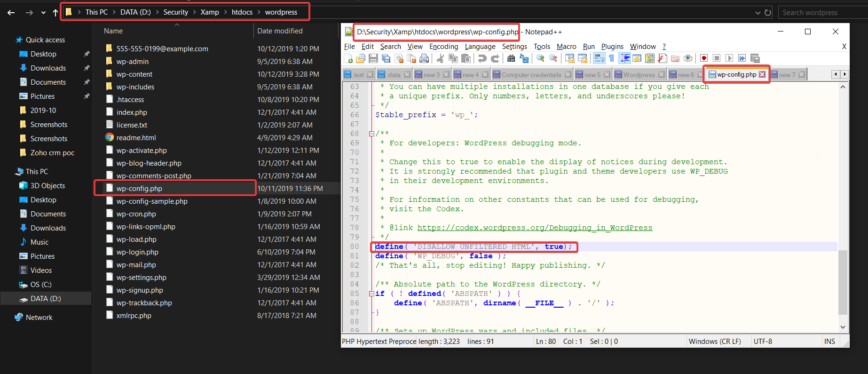This screenshot has width=868, height=374.
Task: Click the Notepad++ editor vertical scrollbar thumb
Action: [x=843, y=282]
